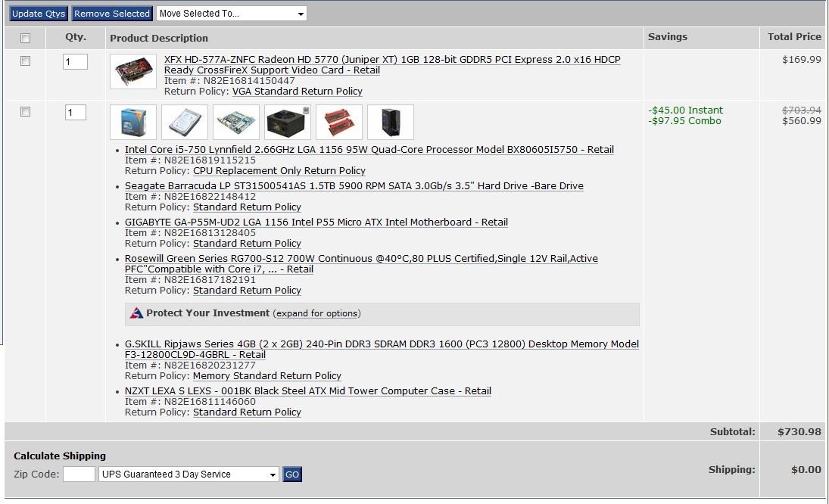Screen dimensions: 829x504
Task: Click the Rosewill power supply thumbnail
Action: tap(288, 122)
